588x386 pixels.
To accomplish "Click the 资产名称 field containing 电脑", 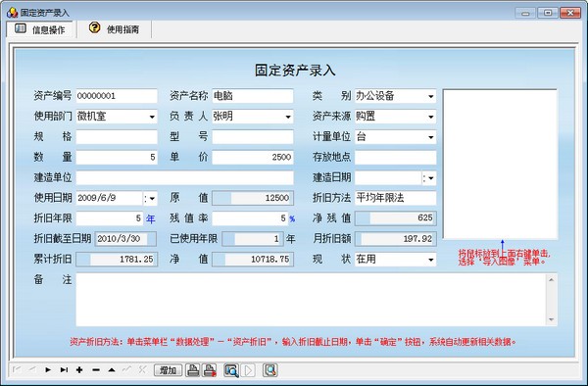I will tap(253, 96).
